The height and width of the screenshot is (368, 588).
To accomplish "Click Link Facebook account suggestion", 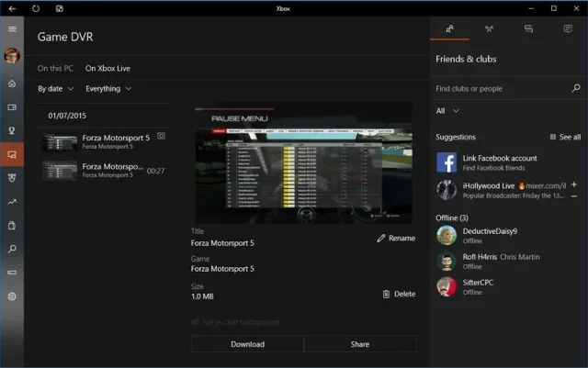I will (508, 162).
